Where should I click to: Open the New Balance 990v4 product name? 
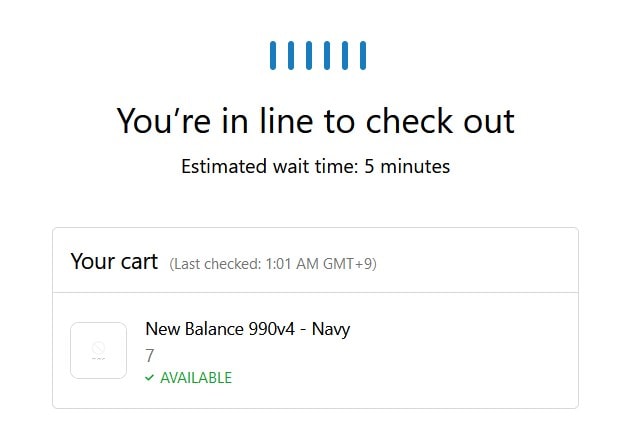point(227,328)
